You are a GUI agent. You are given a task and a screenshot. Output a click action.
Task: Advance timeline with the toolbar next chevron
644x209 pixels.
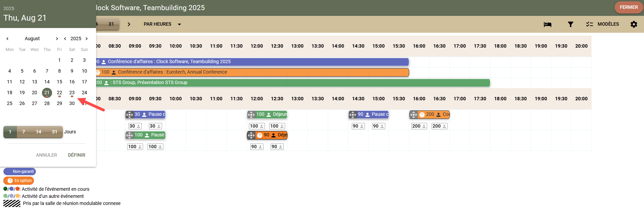point(129,24)
